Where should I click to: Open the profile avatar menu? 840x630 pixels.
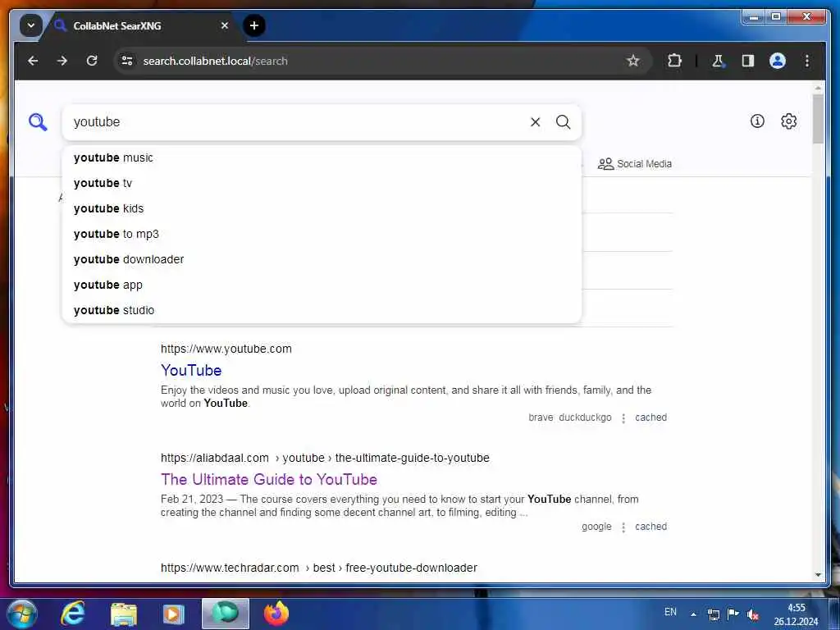(778, 61)
